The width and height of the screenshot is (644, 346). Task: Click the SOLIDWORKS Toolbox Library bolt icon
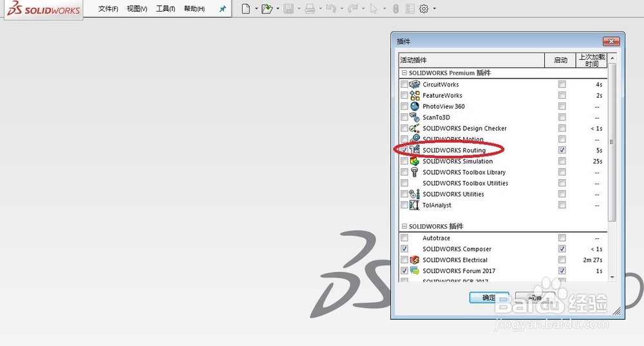tap(414, 172)
